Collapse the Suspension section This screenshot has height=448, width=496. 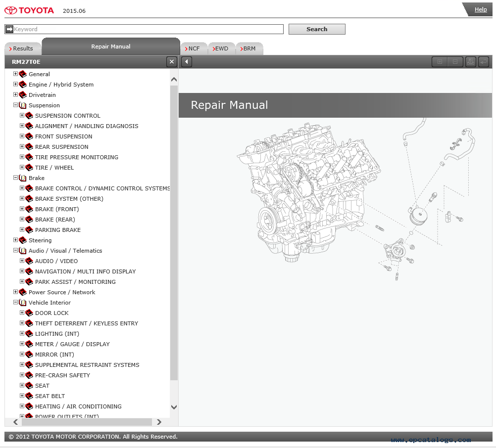[x=15, y=105]
